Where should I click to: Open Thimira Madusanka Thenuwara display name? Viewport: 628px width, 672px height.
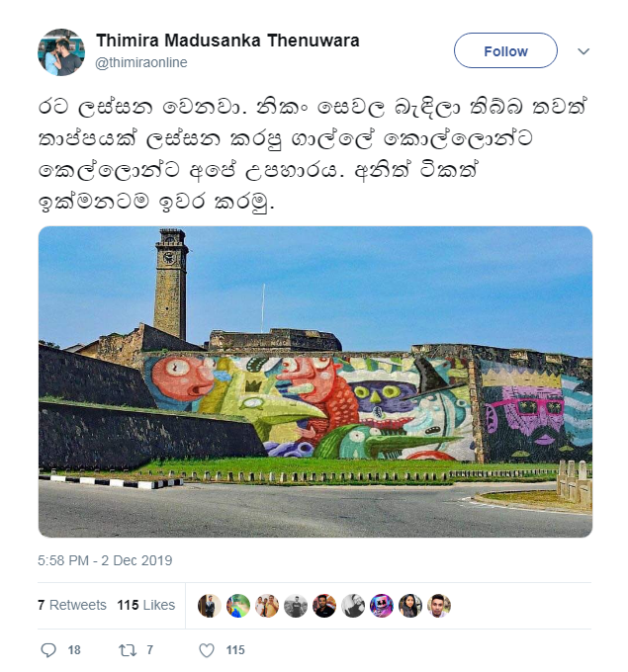227,41
